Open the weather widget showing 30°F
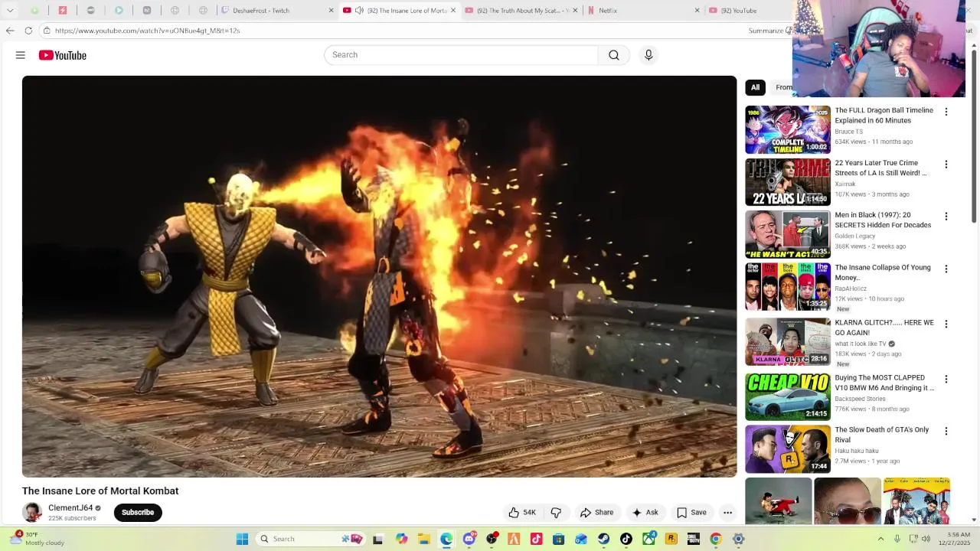Screen dimensions: 980x551 click(x=38, y=539)
